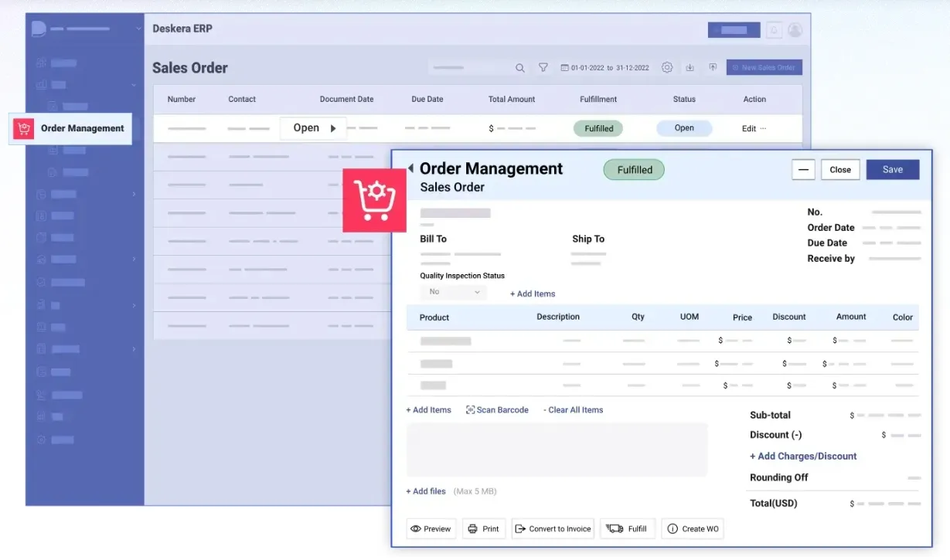Click the Price column header
This screenshot has height=560, width=950.
(742, 317)
